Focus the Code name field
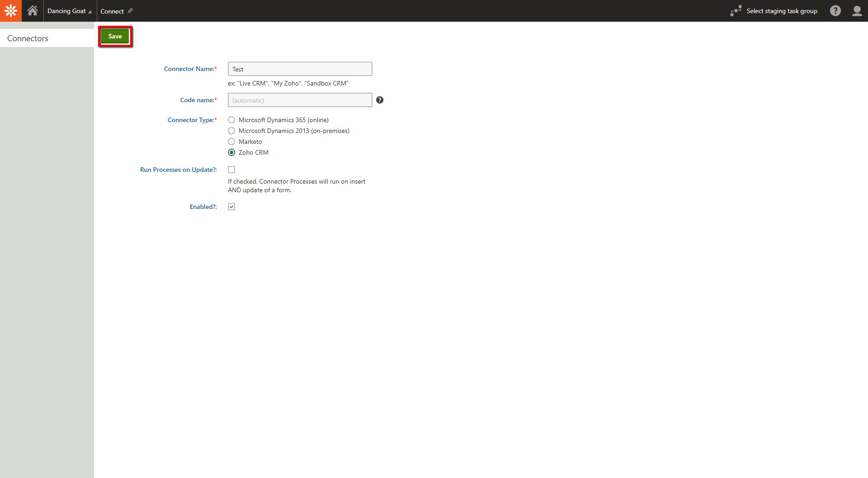 300,100
